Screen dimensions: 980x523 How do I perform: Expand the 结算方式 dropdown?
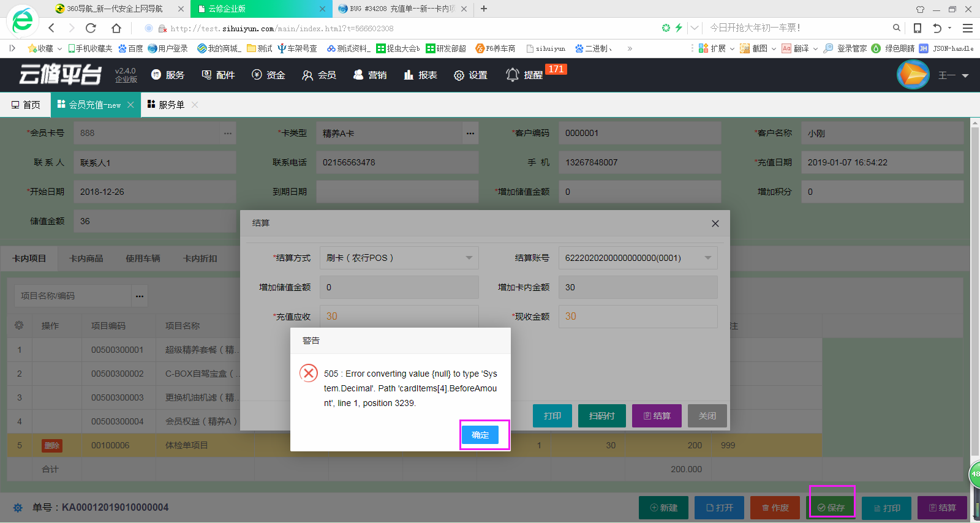[469, 258]
